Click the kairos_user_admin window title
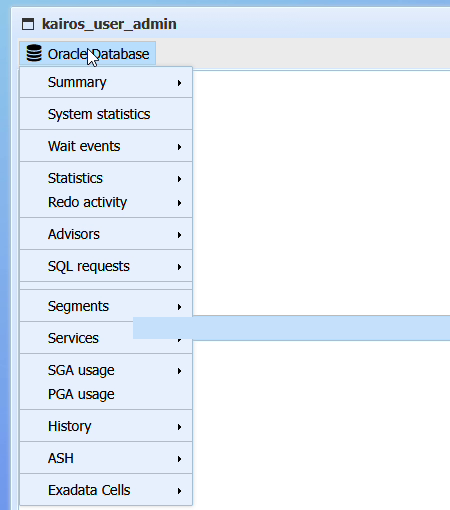 point(109,24)
